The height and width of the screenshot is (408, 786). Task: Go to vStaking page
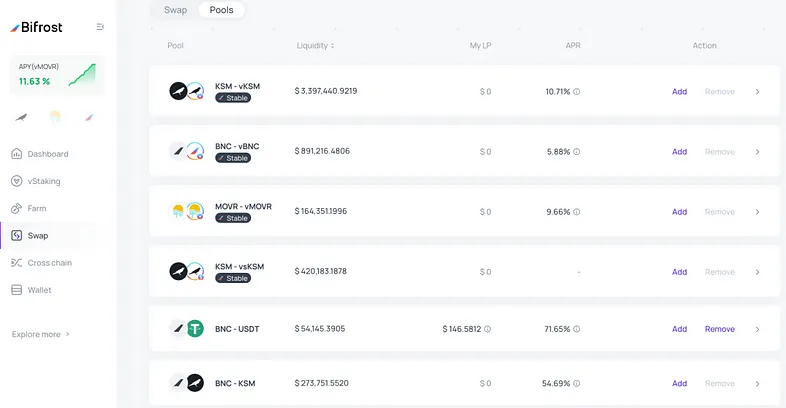pyautogui.click(x=44, y=181)
